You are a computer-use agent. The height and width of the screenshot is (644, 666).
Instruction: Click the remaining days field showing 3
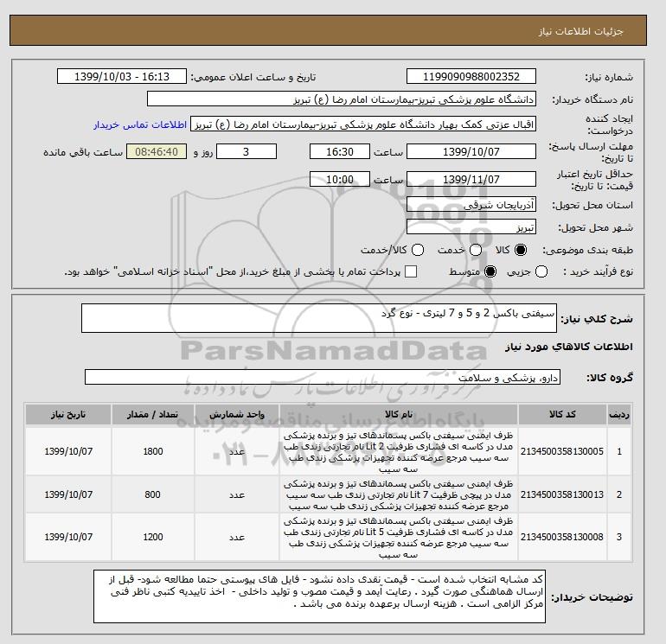tap(247, 151)
